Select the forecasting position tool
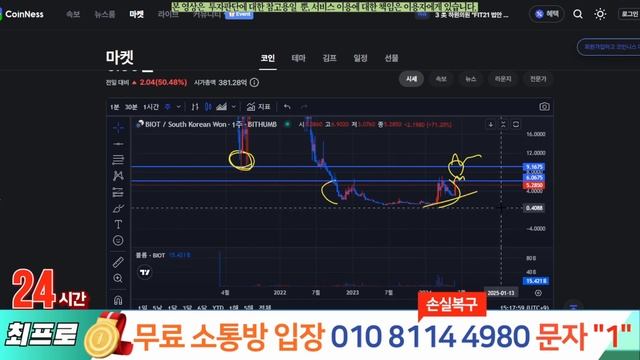 [118, 192]
